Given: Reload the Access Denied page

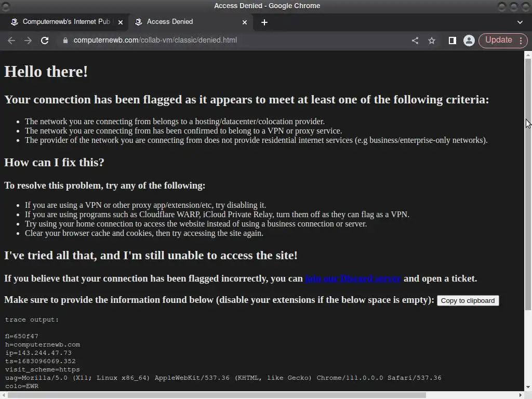Looking at the screenshot, I should tap(45, 41).
